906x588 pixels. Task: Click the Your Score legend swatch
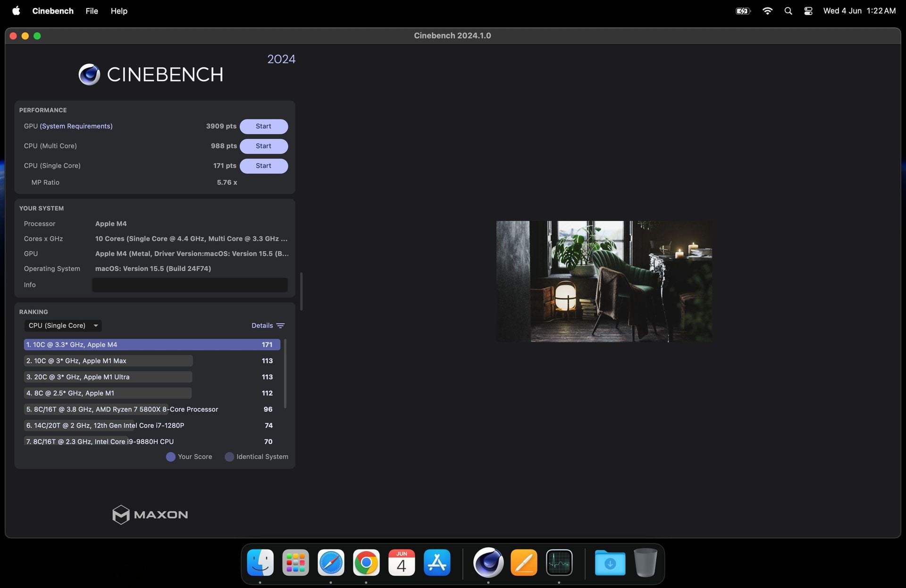click(x=171, y=457)
